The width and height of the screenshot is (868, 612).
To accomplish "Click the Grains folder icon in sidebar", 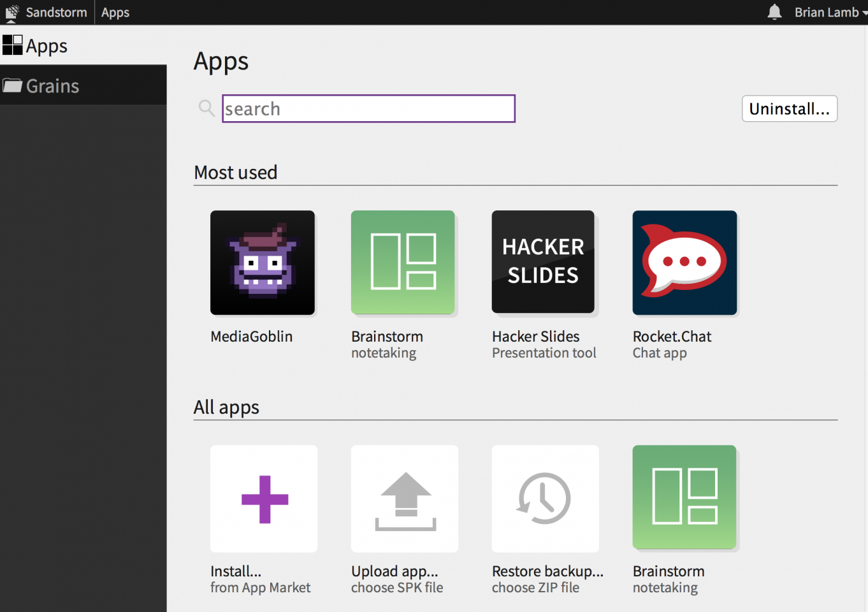I will click(12, 85).
